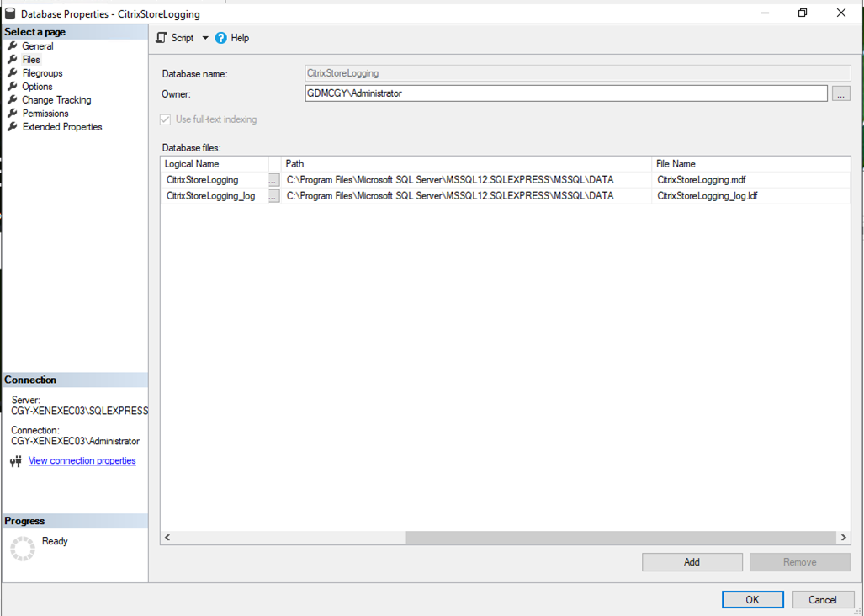Viewport: 864px width, 616px height.
Task: Click the OK button
Action: [x=753, y=599]
